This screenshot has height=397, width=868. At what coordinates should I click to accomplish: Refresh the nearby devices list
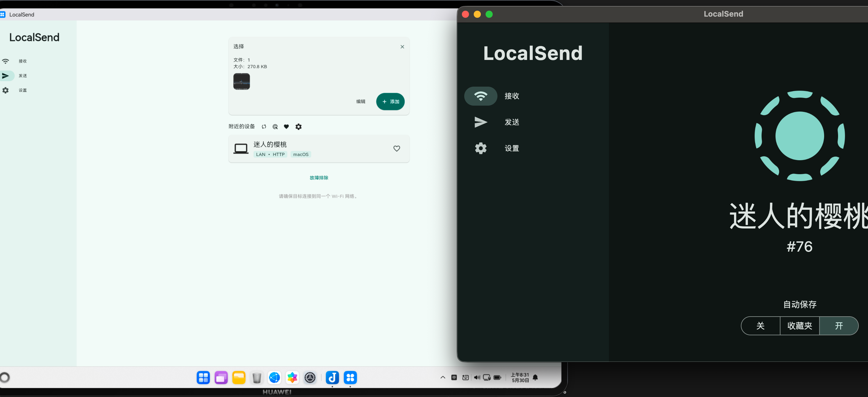click(x=264, y=127)
